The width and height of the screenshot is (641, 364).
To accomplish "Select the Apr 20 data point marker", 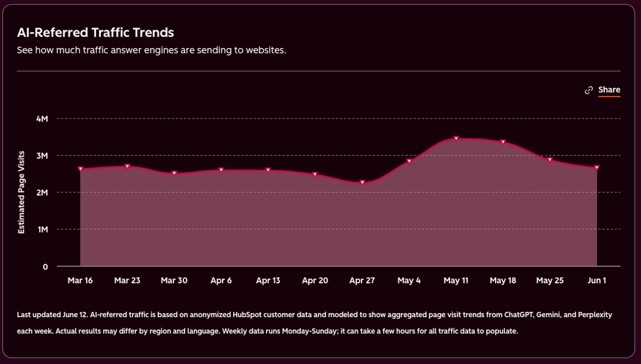I will (x=315, y=174).
